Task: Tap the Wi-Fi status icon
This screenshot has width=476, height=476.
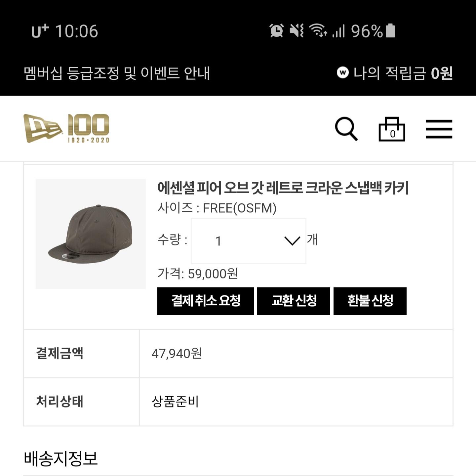Action: click(318, 30)
